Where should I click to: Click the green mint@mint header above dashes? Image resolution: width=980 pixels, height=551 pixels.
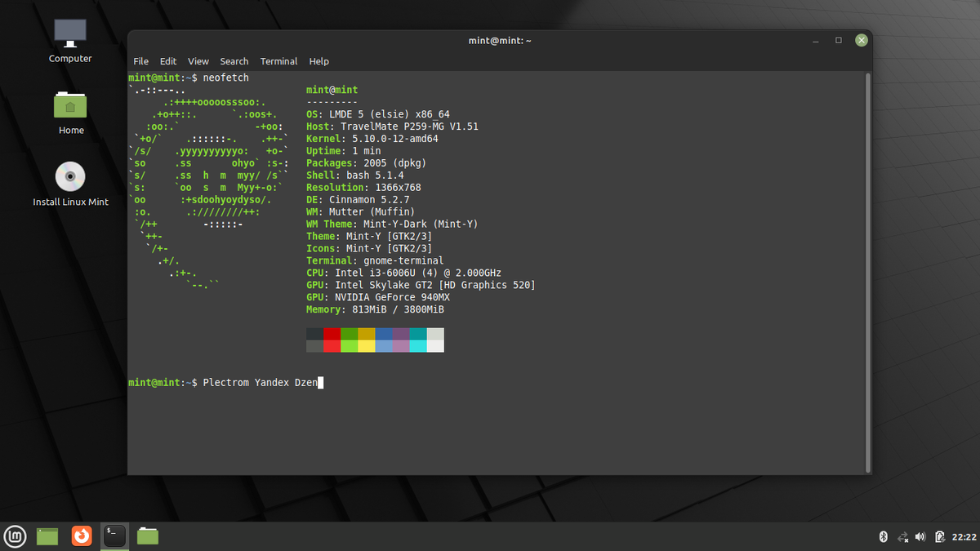tap(332, 90)
